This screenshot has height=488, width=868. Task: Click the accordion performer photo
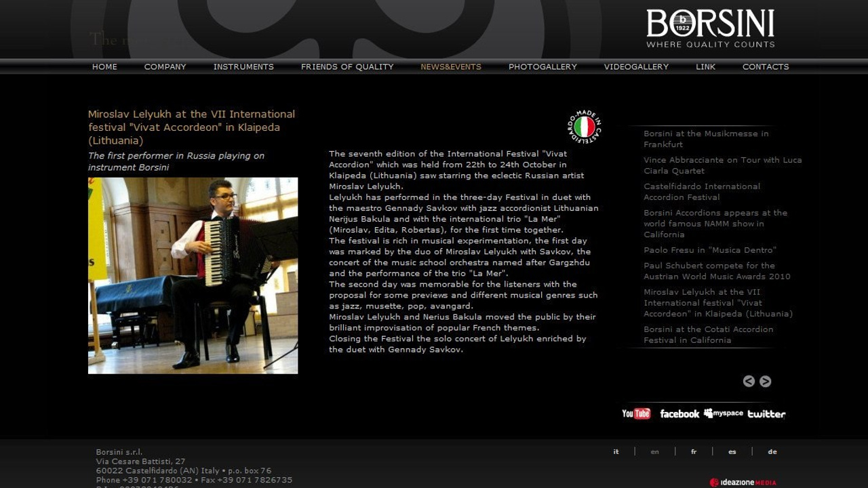click(x=193, y=276)
